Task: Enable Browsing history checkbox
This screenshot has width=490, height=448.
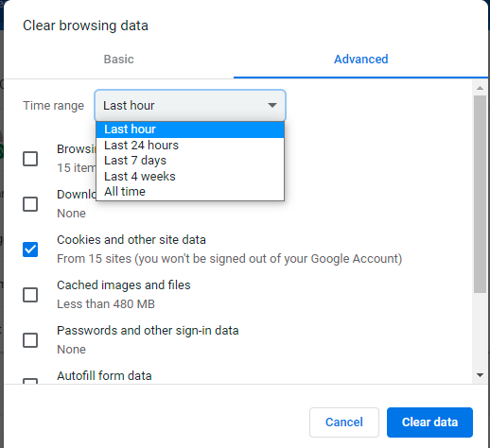Action: pyautogui.click(x=30, y=159)
